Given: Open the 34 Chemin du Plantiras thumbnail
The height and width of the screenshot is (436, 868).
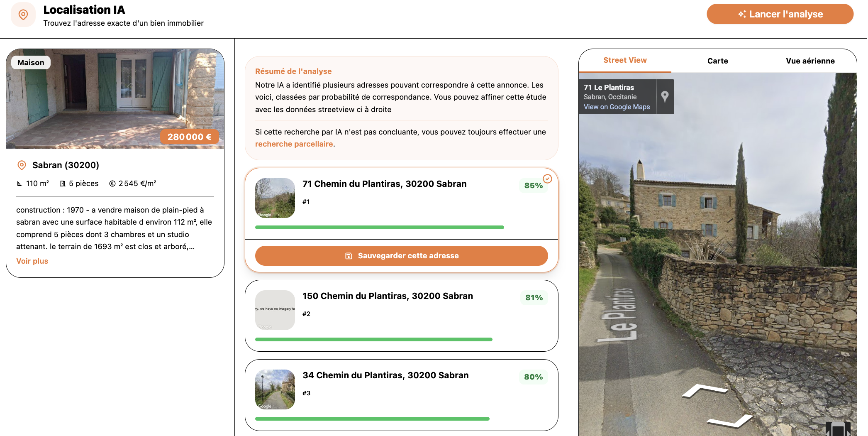Looking at the screenshot, I should (x=275, y=389).
